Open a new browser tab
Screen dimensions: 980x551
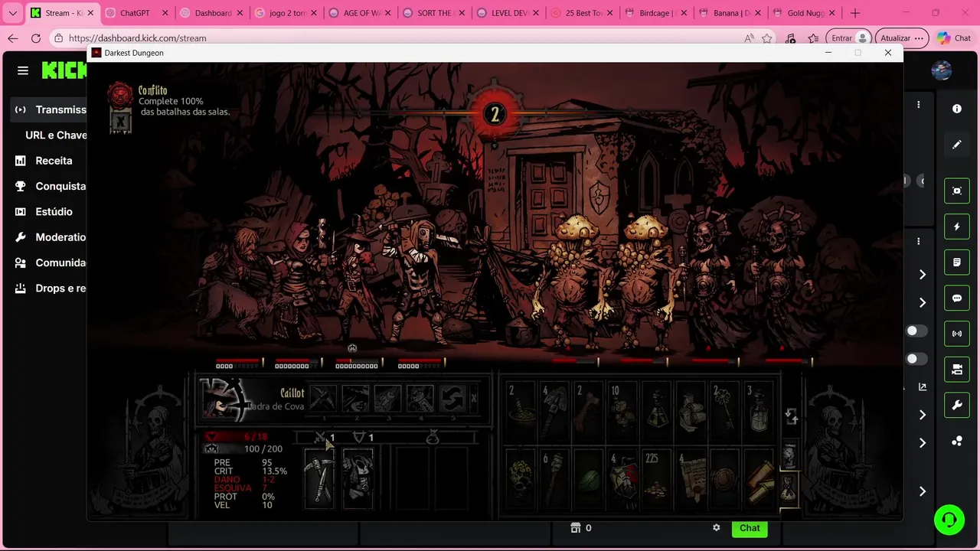[x=855, y=13]
